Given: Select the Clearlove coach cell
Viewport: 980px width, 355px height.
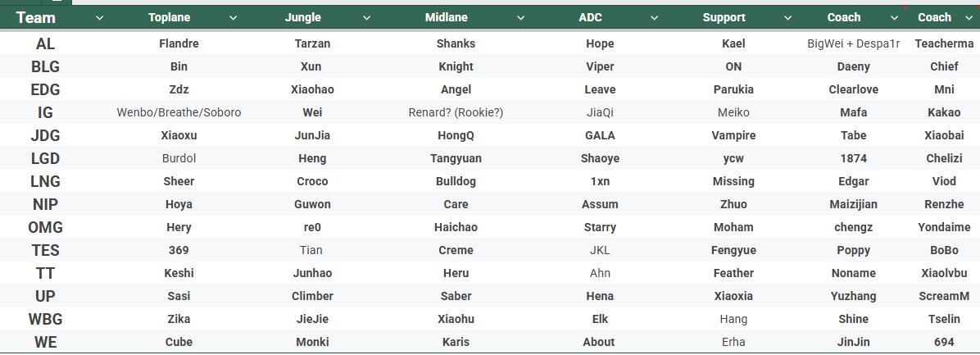Looking at the screenshot, I should click(x=854, y=89).
